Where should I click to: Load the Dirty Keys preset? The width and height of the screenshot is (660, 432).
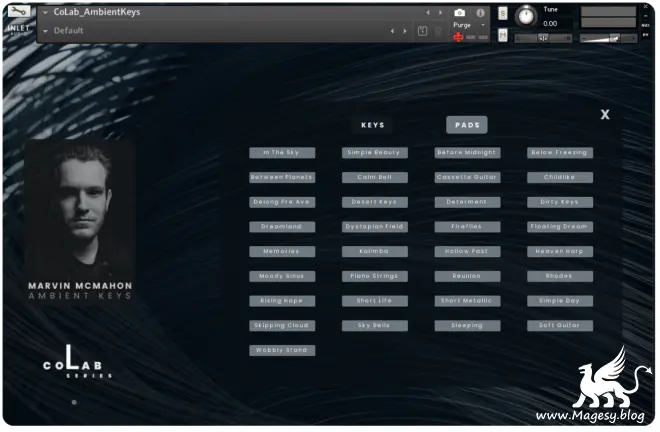click(x=559, y=202)
